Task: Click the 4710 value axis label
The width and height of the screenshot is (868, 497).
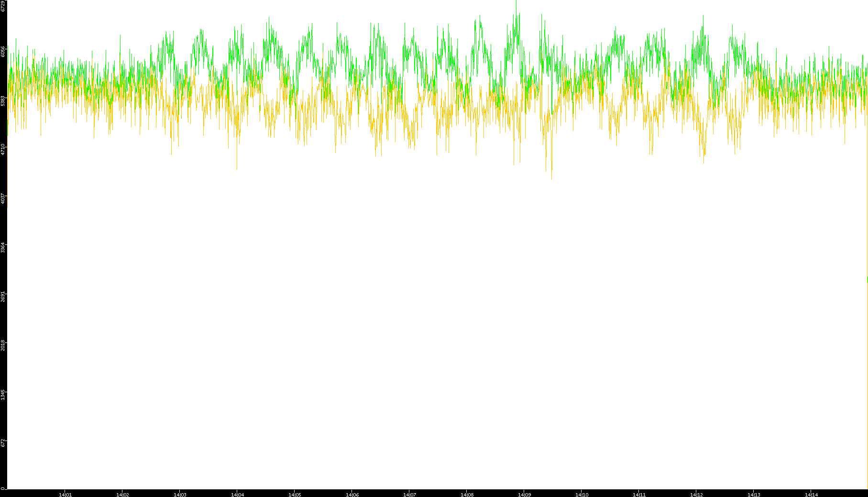Action: pos(3,149)
